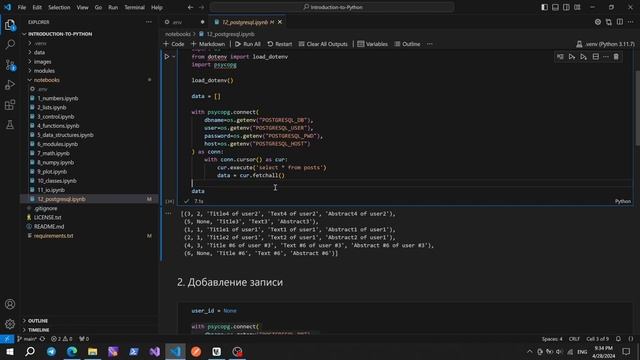Open Explorer views and more actions menu
Image resolution: width=640 pixels, height=360 pixels.
click(149, 22)
